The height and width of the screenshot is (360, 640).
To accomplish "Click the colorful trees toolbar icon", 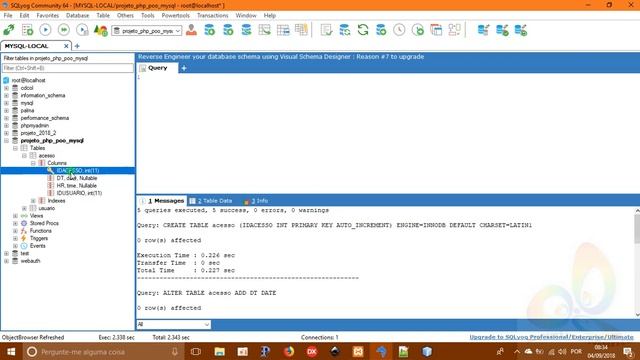I will coord(100,30).
